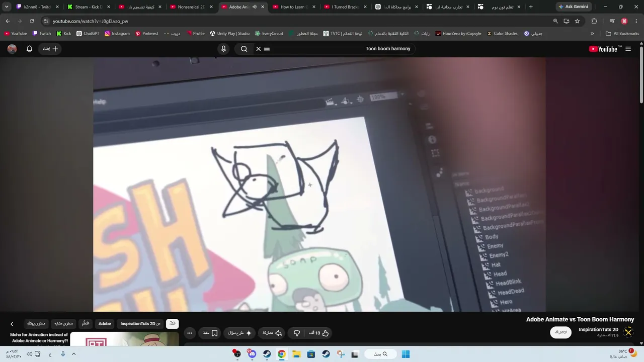Subscribe to InspirationTuts 2D channel

click(560, 332)
